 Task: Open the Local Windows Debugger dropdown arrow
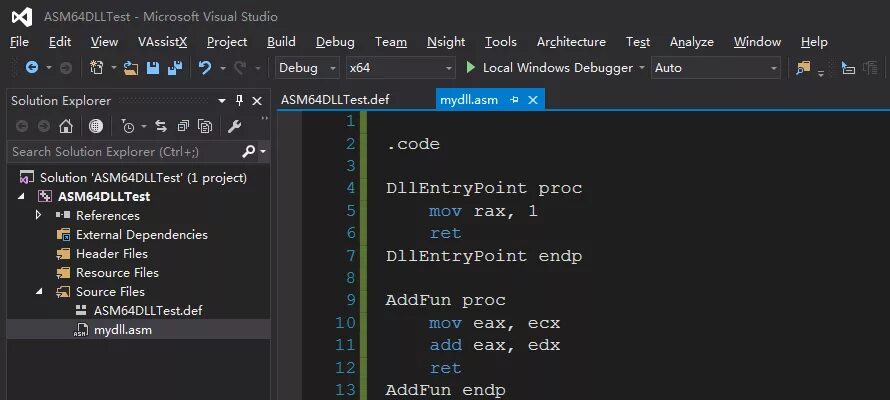pyautogui.click(x=642, y=68)
